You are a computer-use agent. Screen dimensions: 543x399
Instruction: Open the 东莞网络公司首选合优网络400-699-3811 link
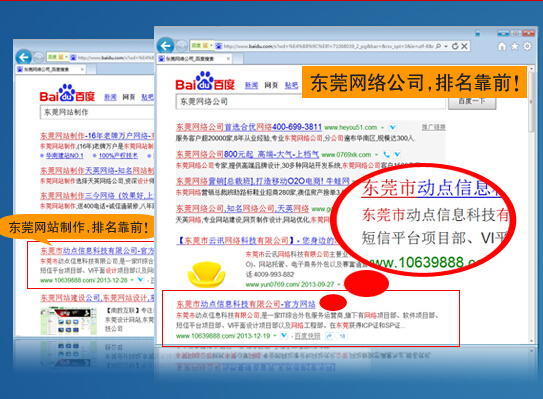pos(249,127)
